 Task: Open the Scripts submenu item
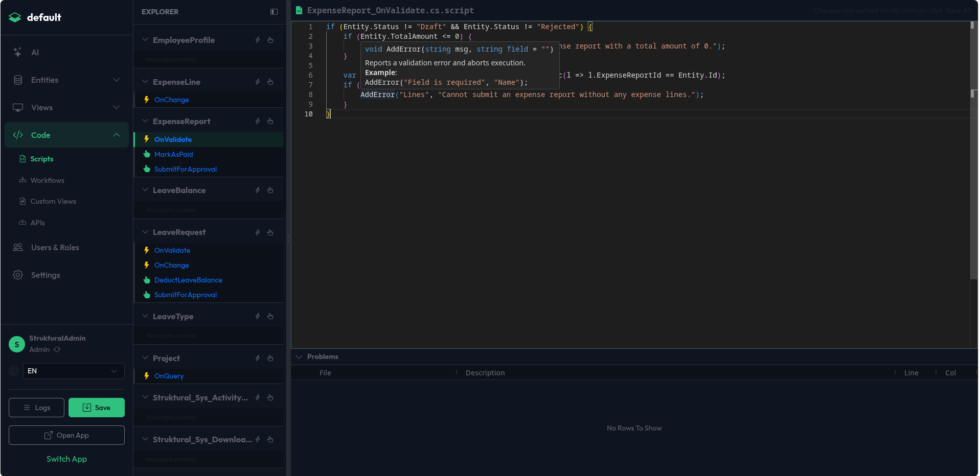click(x=41, y=159)
